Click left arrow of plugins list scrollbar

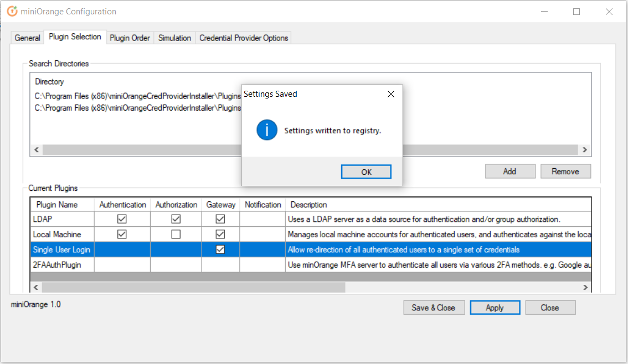click(x=37, y=287)
